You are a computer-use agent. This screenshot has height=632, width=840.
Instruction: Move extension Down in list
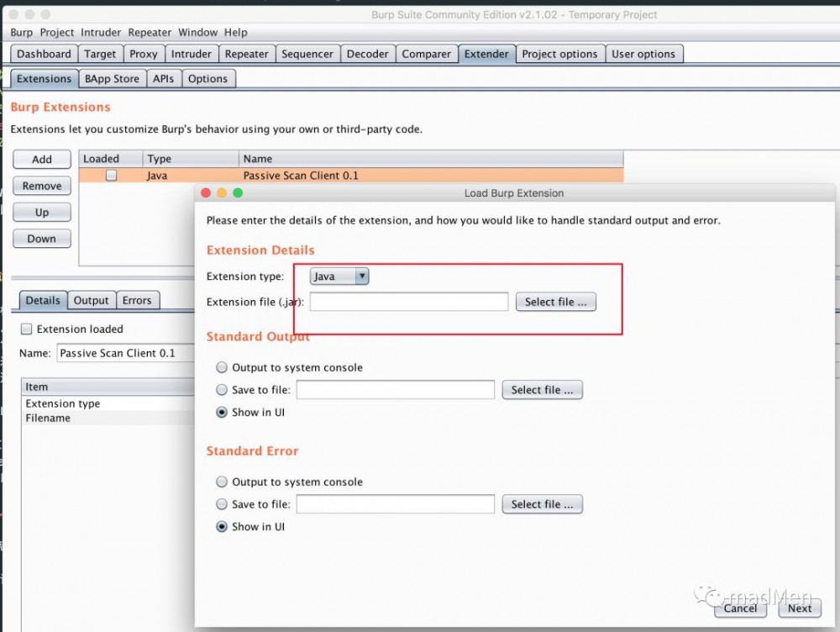coord(42,239)
